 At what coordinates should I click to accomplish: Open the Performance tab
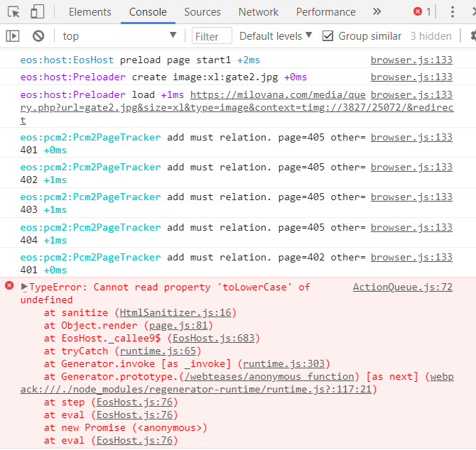pos(325,12)
